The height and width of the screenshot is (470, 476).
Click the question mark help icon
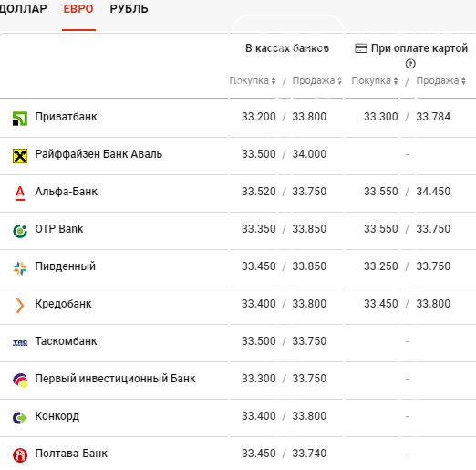(x=410, y=64)
